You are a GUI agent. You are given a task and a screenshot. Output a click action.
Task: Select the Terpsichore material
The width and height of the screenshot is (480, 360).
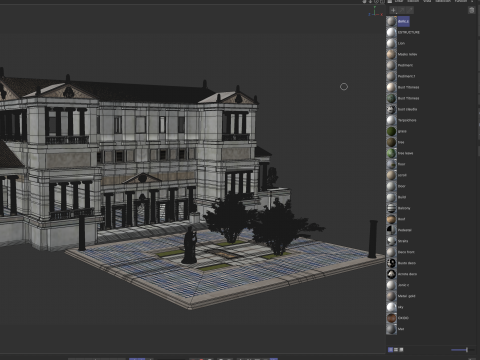click(x=402, y=120)
